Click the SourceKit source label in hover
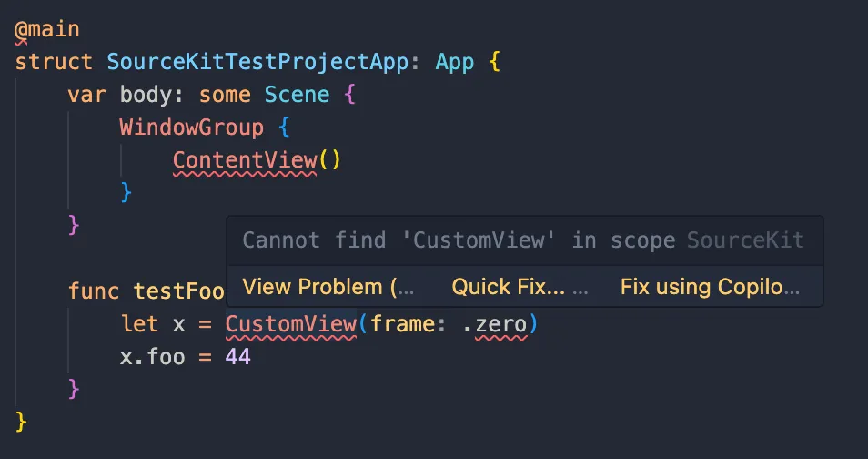 click(x=745, y=240)
